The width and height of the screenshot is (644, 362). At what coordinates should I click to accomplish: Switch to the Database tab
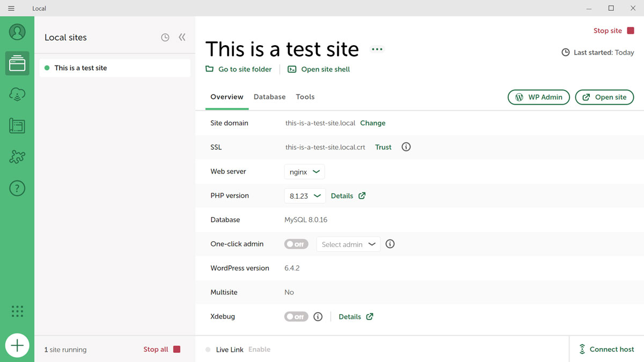[269, 97]
